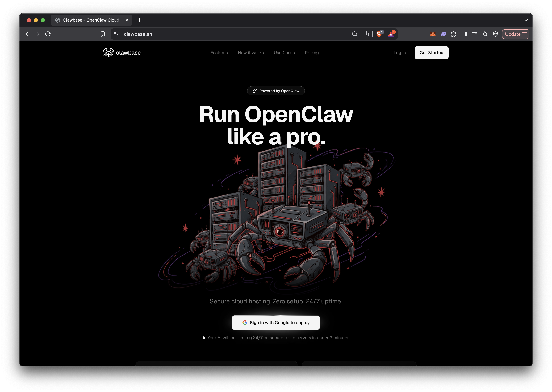View the Brave Shields panel
Screen dimensions: 552x392
(x=379, y=34)
